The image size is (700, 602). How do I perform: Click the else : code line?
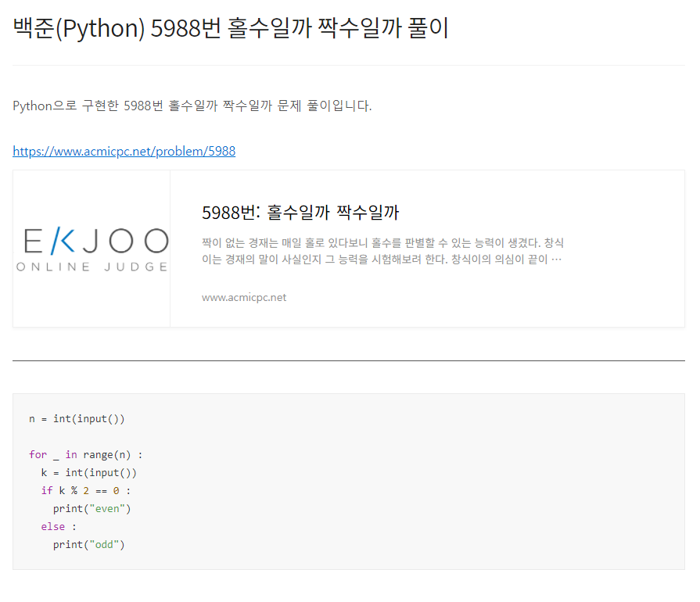click(x=59, y=527)
